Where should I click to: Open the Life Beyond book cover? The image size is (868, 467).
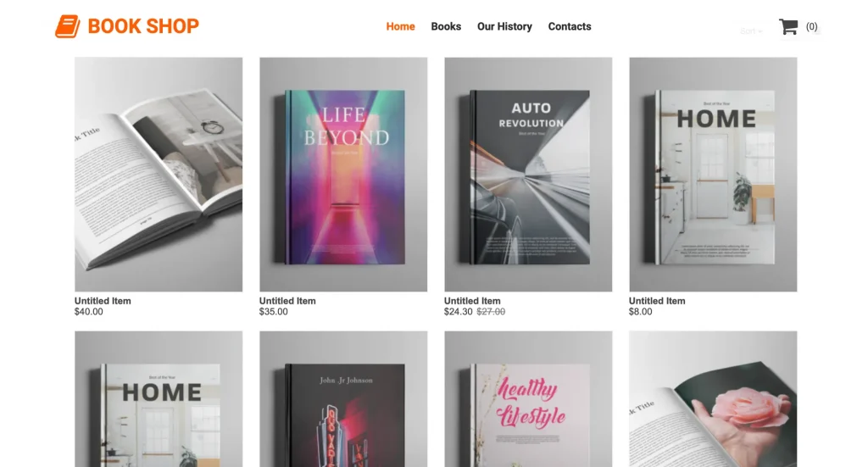click(343, 175)
